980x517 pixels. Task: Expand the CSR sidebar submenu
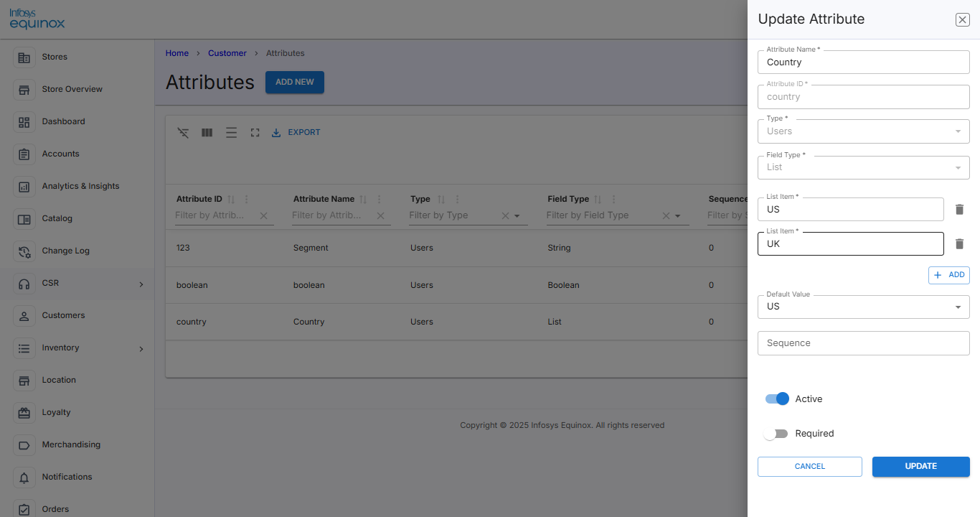coord(141,284)
